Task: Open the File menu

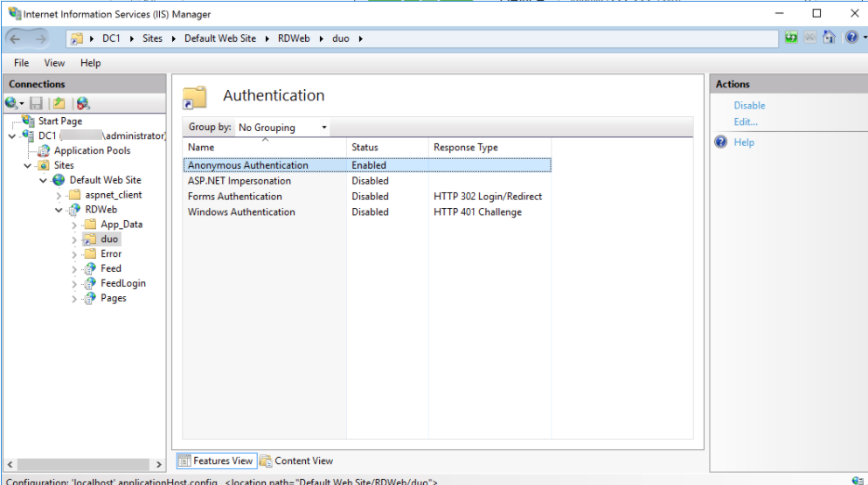Action: pyautogui.click(x=21, y=63)
